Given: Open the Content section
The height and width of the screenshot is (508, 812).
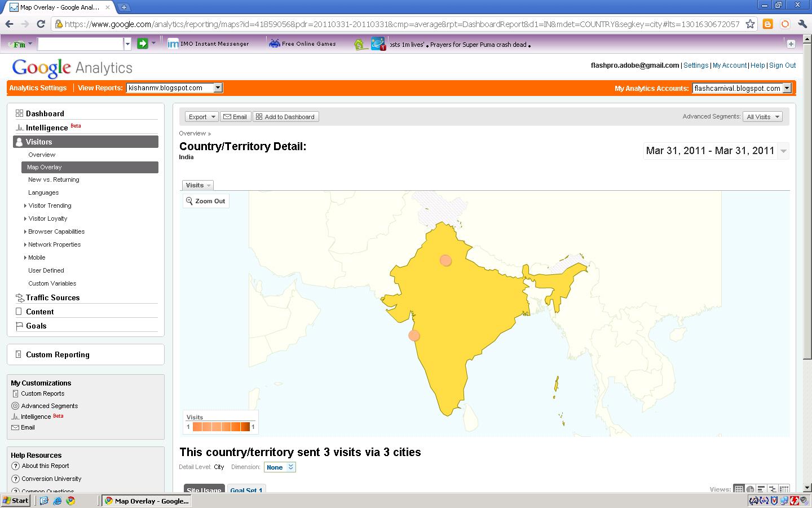Looking at the screenshot, I should click(39, 312).
